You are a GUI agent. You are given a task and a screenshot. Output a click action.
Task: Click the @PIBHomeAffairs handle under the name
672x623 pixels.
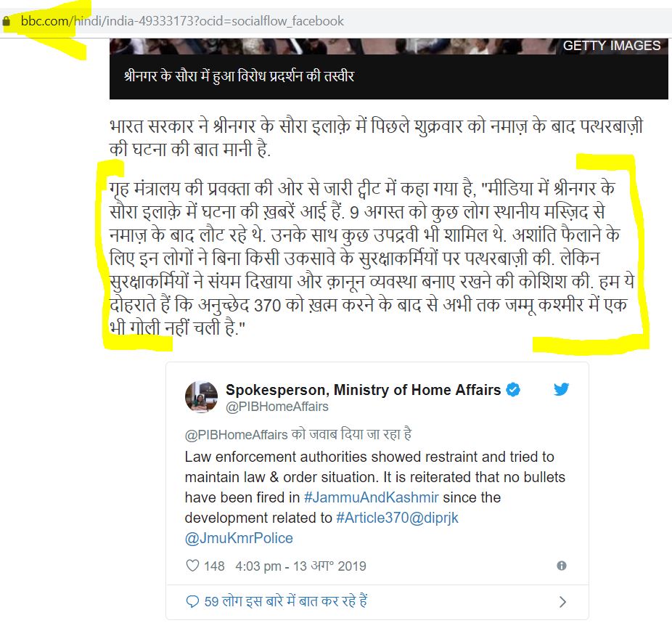coord(277,407)
